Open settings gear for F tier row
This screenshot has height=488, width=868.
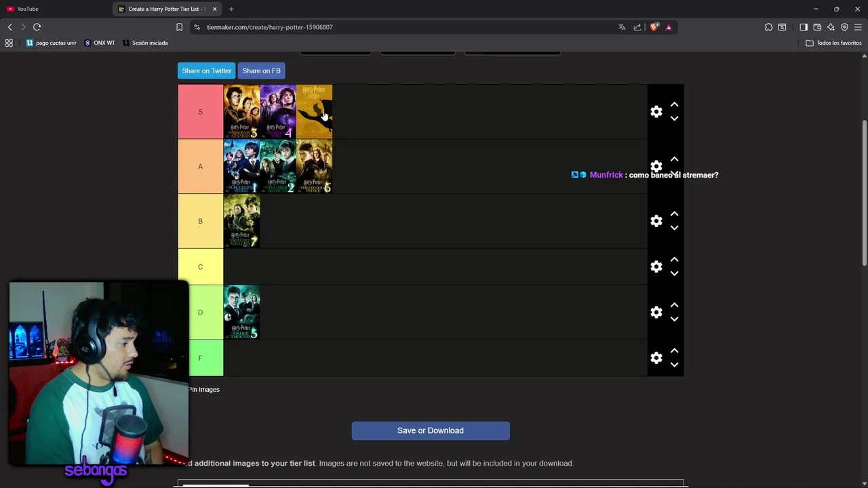[x=656, y=358]
